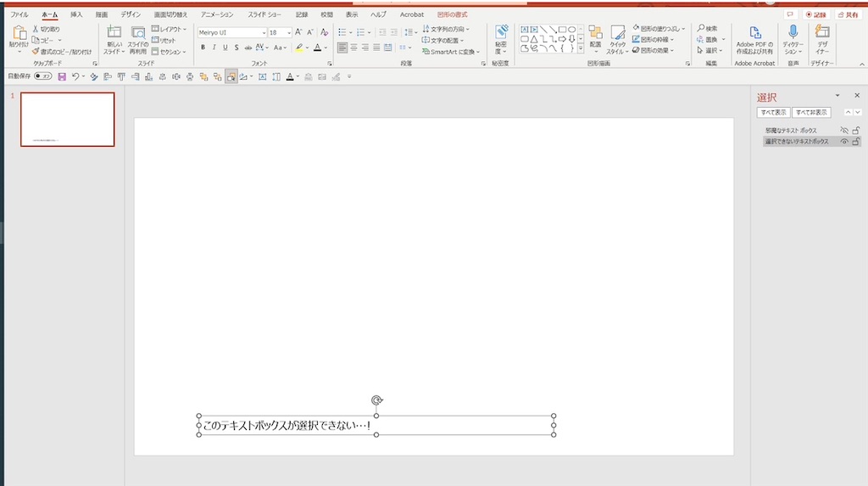Click すべて非表示 (Hide All) button
Image resolution: width=868 pixels, height=486 pixels.
811,113
